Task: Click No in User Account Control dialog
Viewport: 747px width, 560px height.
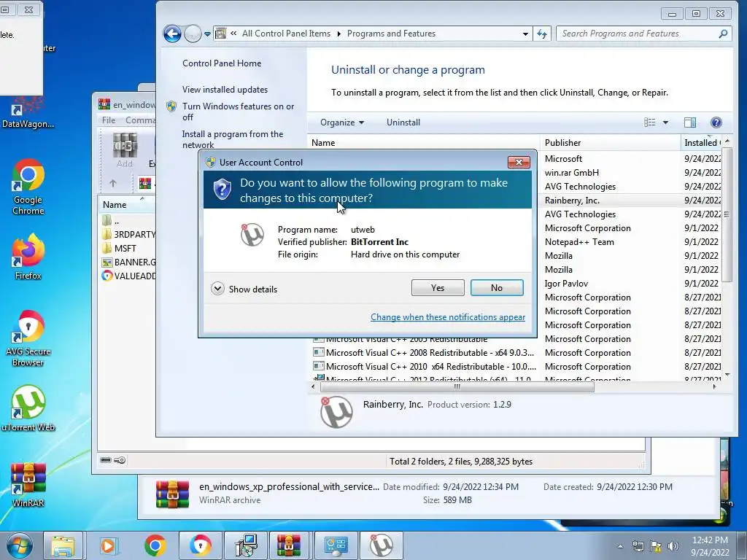Action: (496, 287)
